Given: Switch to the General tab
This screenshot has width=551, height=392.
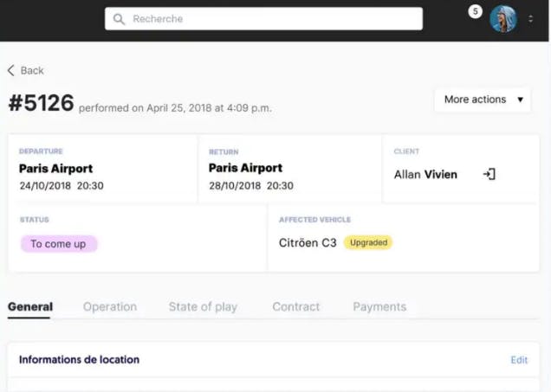Looking at the screenshot, I should pos(30,306).
